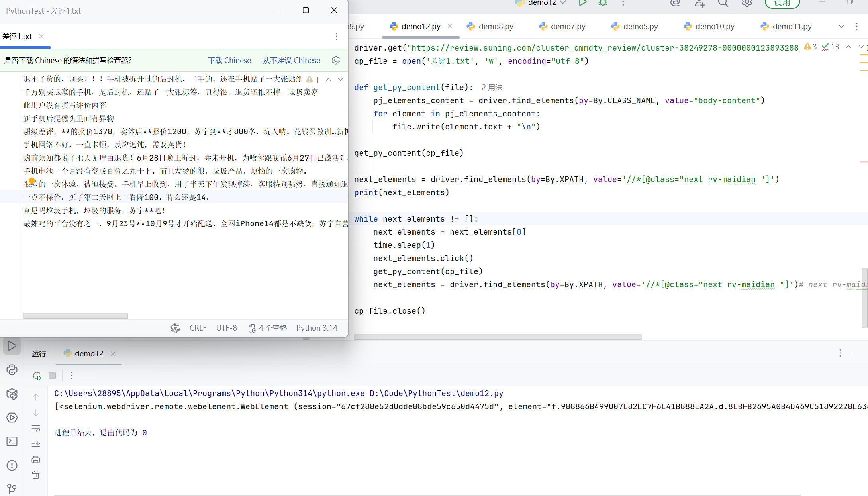Switch to the demo10.py tab
Screen dimensions: 868x496
pos(715,26)
